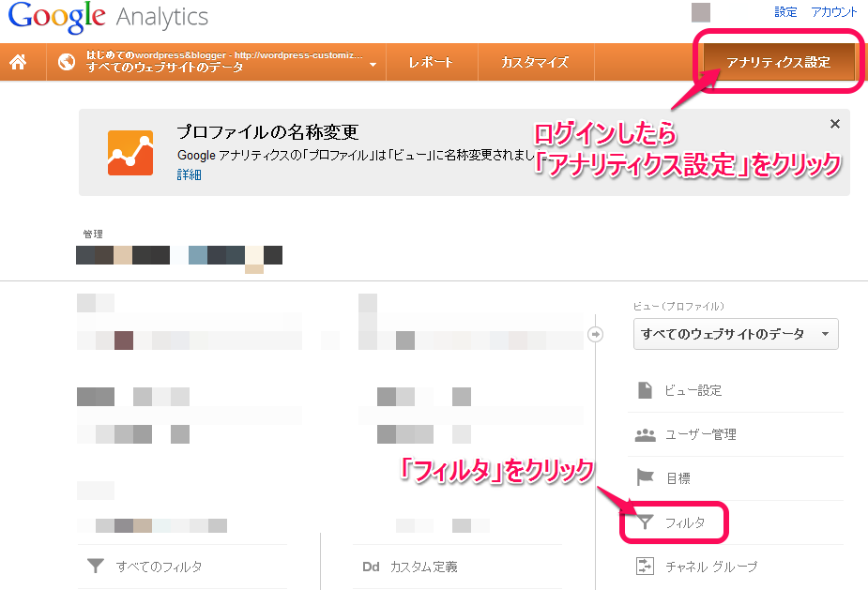Open the レポート tab

point(432,62)
